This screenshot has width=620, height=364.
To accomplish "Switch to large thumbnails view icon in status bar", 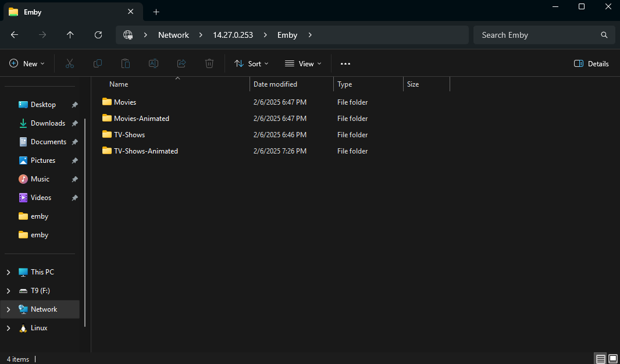I will click(612, 359).
